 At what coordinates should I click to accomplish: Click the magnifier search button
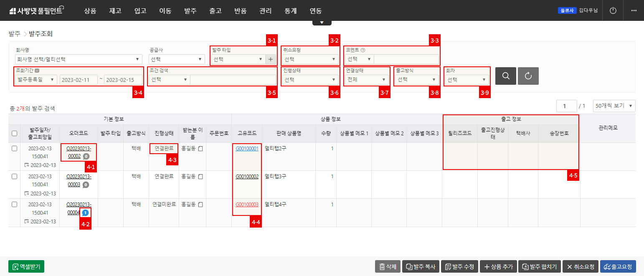pyautogui.click(x=505, y=76)
